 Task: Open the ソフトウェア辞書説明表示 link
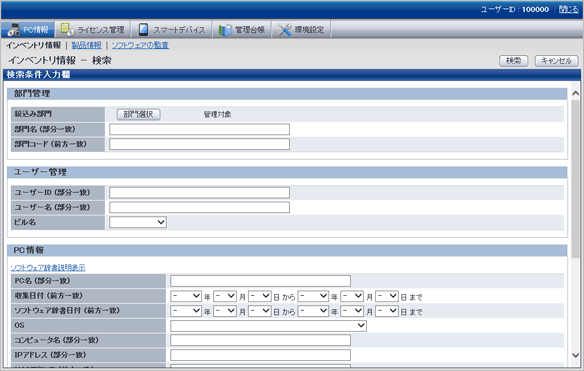tap(48, 268)
